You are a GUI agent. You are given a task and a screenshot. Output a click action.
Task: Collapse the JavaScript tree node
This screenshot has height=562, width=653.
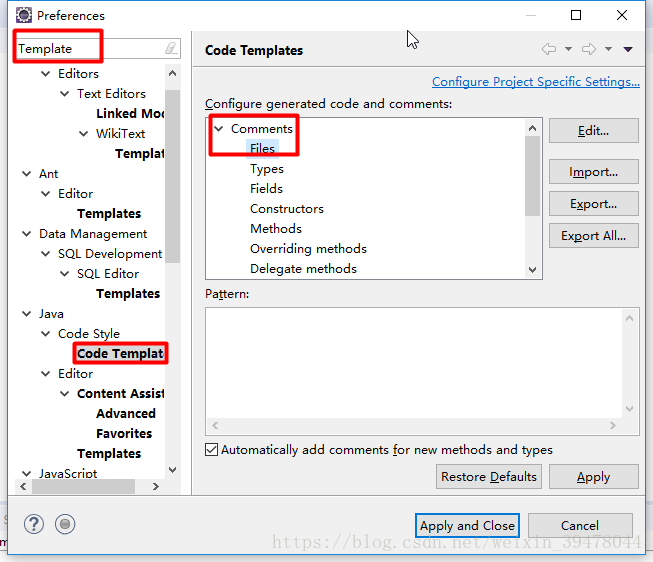26,474
